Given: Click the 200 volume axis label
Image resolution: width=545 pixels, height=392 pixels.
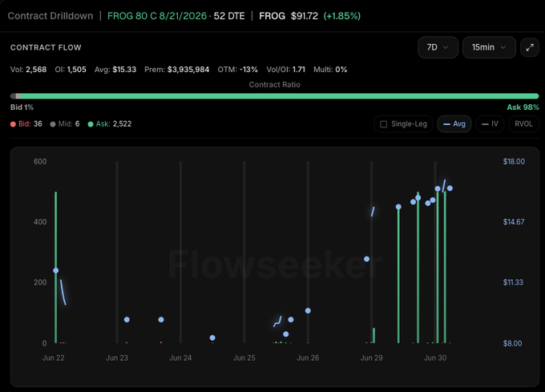Looking at the screenshot, I should pyautogui.click(x=40, y=282).
